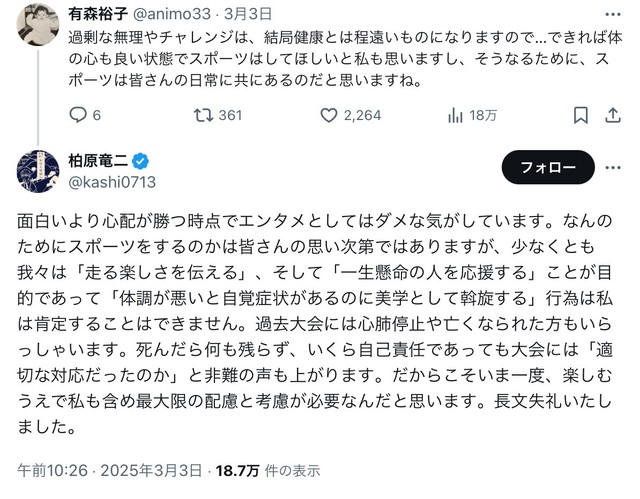
Task: Click the share icon on 有森裕子's post
Action: 614,115
